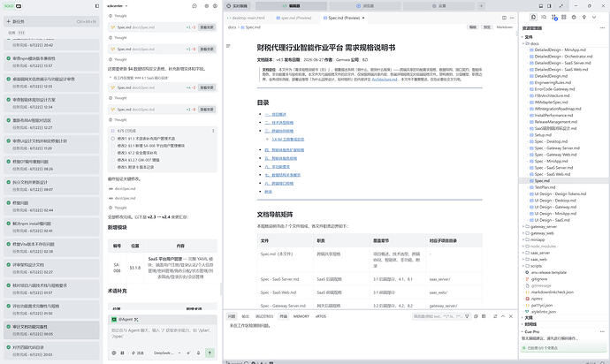Click 预览 mode button above document
The image size is (610, 364).
tap(487, 27)
